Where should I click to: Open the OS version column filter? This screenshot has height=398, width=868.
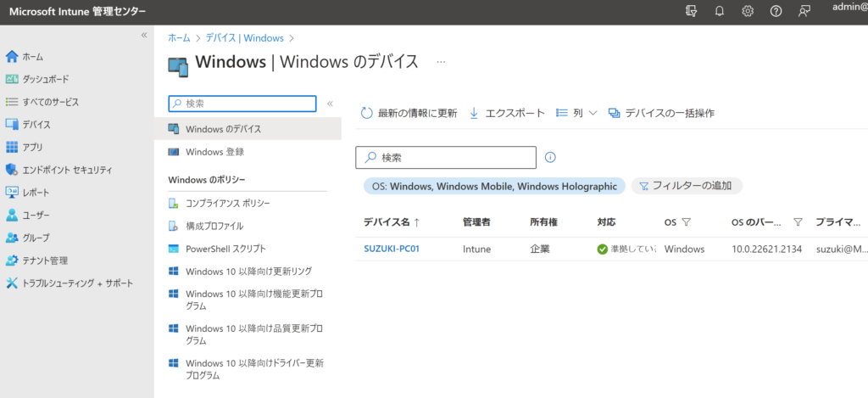pos(798,222)
